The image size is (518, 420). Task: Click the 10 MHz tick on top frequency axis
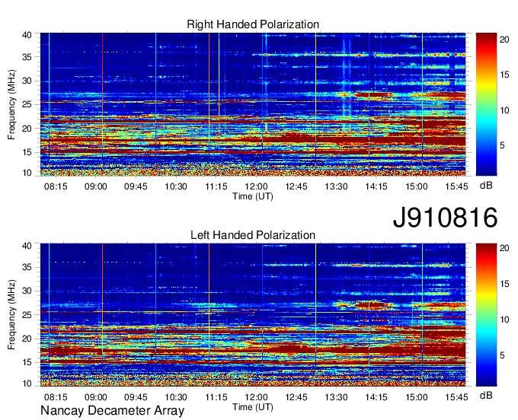pyautogui.click(x=27, y=173)
